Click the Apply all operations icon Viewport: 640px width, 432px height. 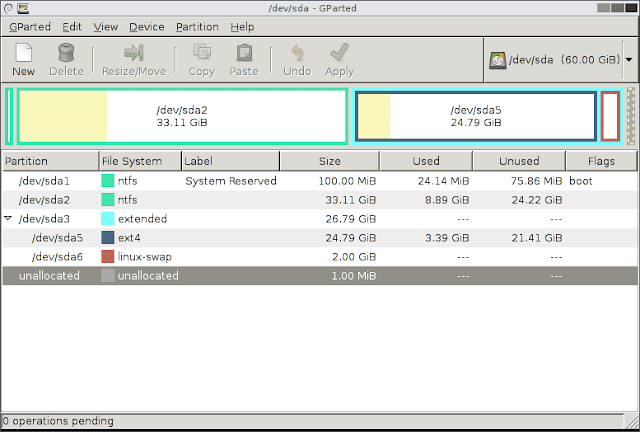click(x=340, y=53)
